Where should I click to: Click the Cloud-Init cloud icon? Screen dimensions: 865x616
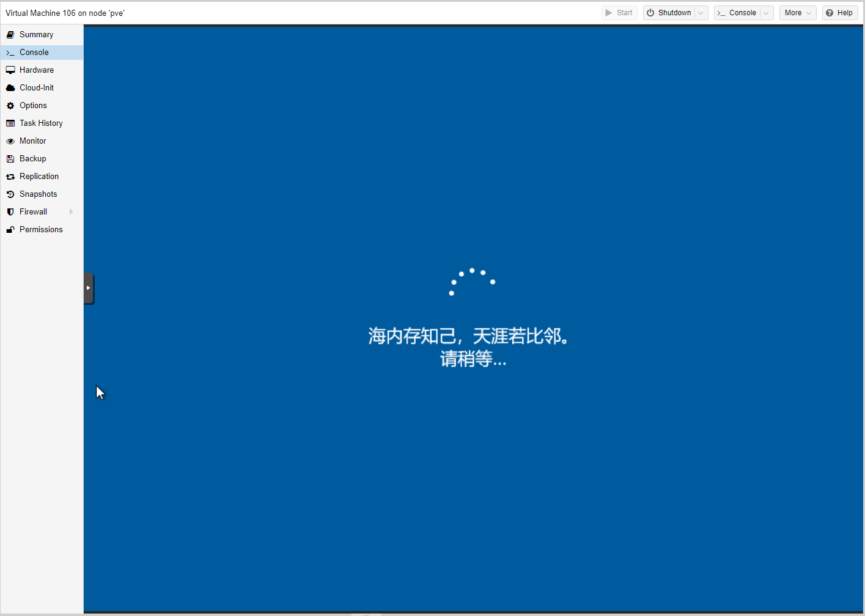[x=10, y=88]
